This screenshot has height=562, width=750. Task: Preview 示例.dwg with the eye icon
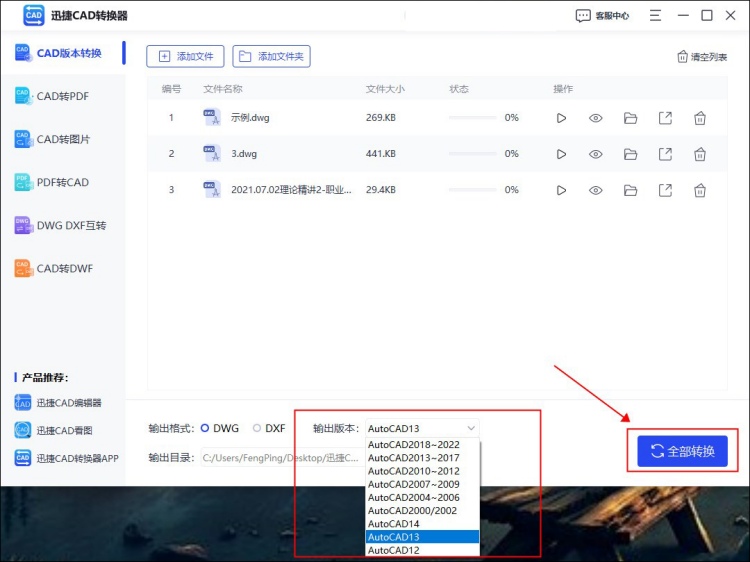coord(596,118)
